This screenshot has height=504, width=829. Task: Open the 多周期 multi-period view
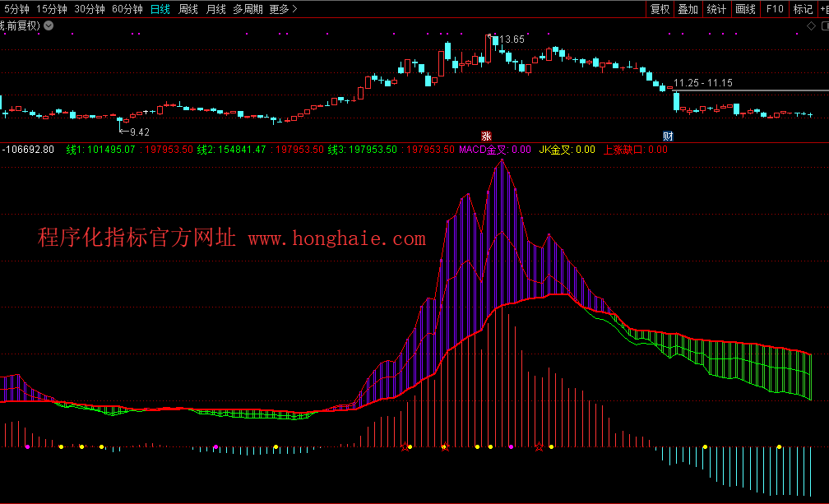(x=248, y=9)
